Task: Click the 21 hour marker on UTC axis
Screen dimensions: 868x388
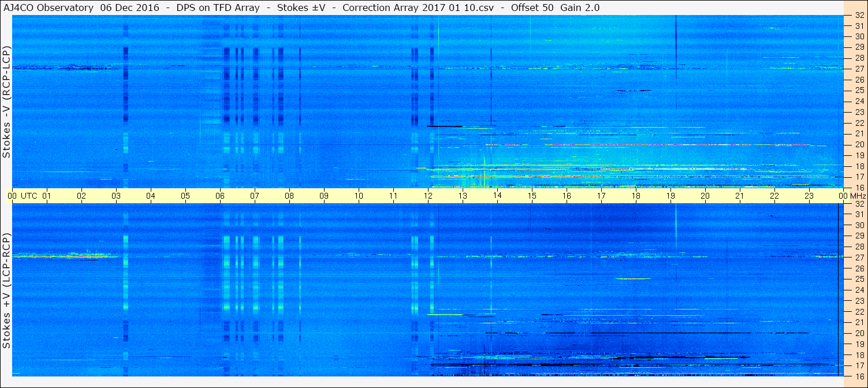Action: [x=740, y=196]
